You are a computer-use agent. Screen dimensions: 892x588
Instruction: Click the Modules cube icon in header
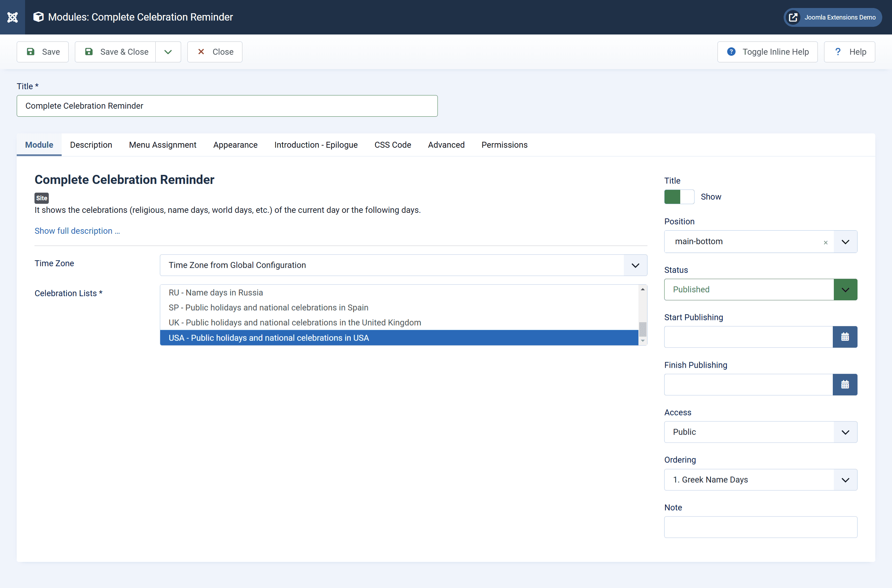click(38, 17)
